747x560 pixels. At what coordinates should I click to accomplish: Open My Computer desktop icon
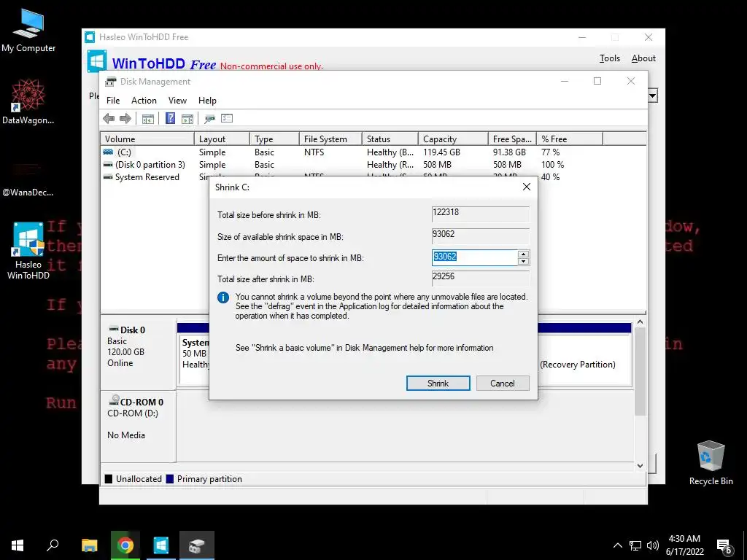28,31
